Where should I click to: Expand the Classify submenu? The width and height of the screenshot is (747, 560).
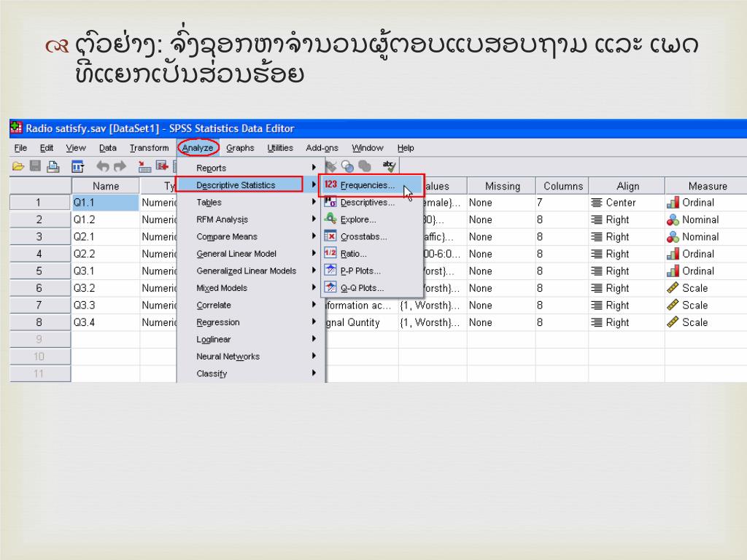[251, 373]
